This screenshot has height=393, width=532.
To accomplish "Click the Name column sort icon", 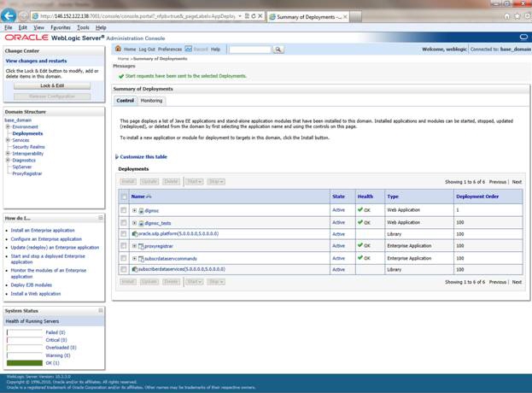I will click(x=149, y=196).
